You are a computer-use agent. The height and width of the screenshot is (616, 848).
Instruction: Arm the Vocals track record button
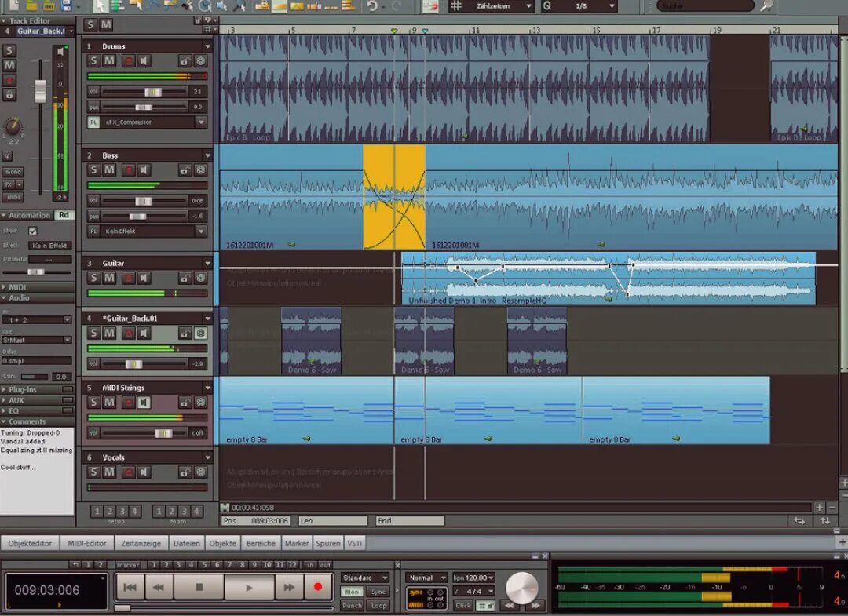(128, 472)
